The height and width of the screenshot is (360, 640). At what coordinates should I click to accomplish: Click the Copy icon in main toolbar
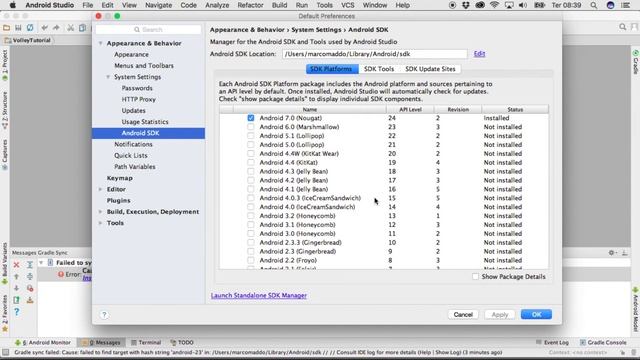[82, 28]
